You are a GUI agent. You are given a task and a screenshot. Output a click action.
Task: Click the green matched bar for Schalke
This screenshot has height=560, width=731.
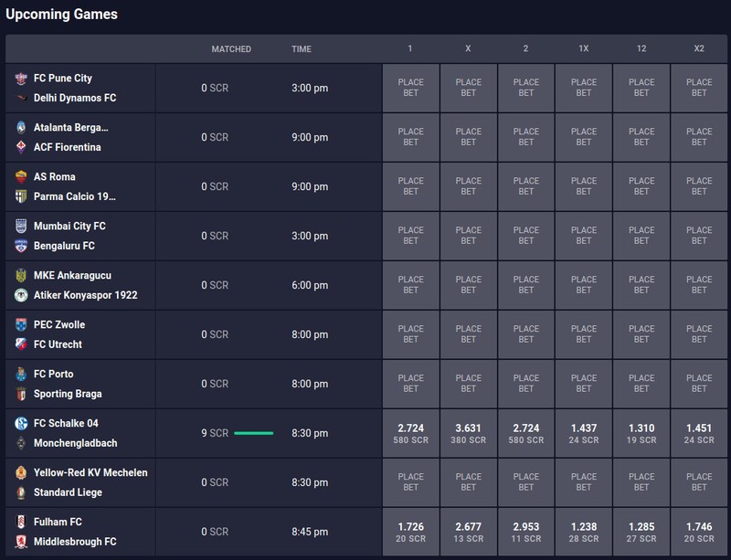pos(254,433)
